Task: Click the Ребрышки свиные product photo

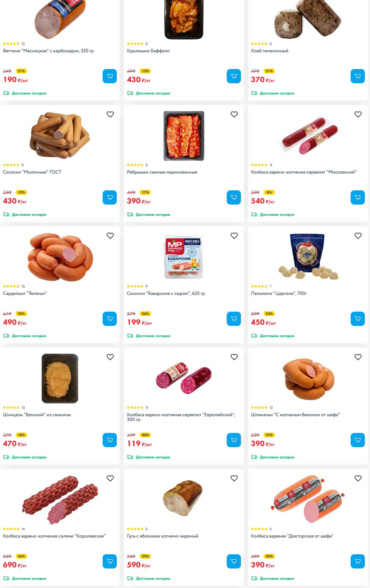Action: tap(184, 136)
